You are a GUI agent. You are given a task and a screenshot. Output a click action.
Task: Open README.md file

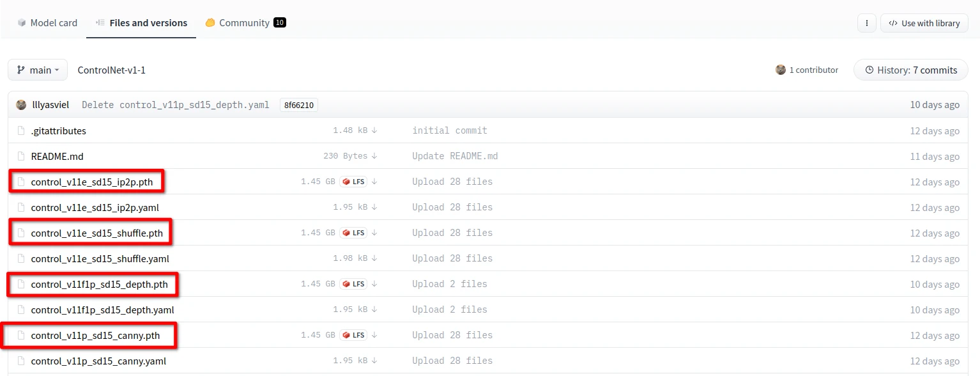(57, 156)
